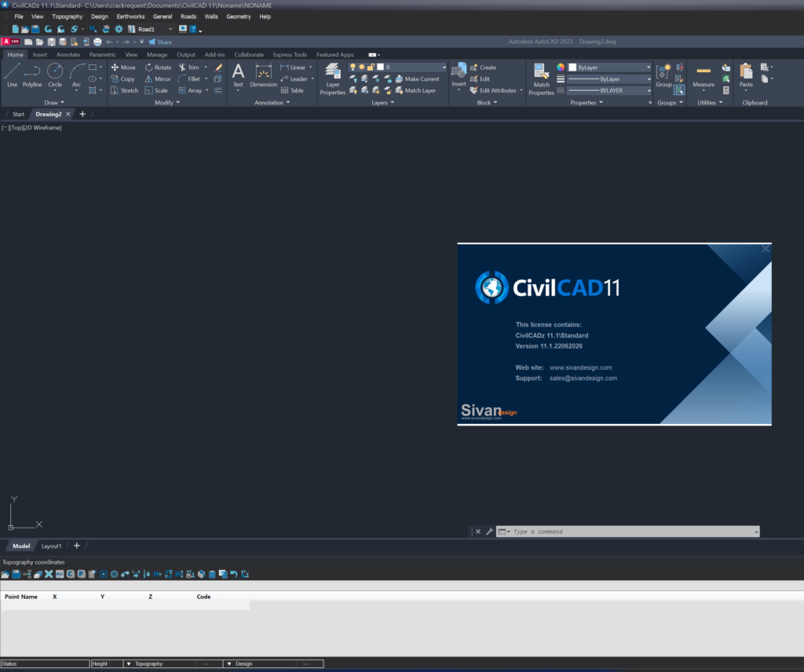This screenshot has width=804, height=672.
Task: Open the Earthworks menu
Action: click(x=131, y=16)
